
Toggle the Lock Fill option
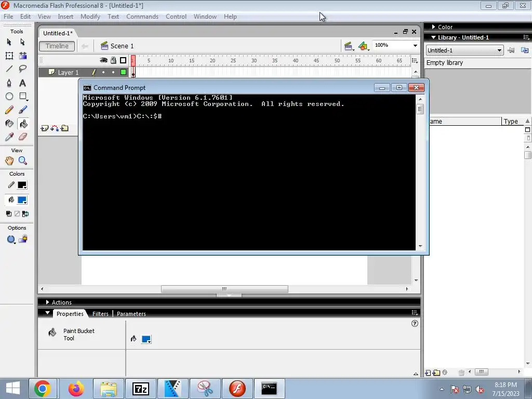[23, 239]
